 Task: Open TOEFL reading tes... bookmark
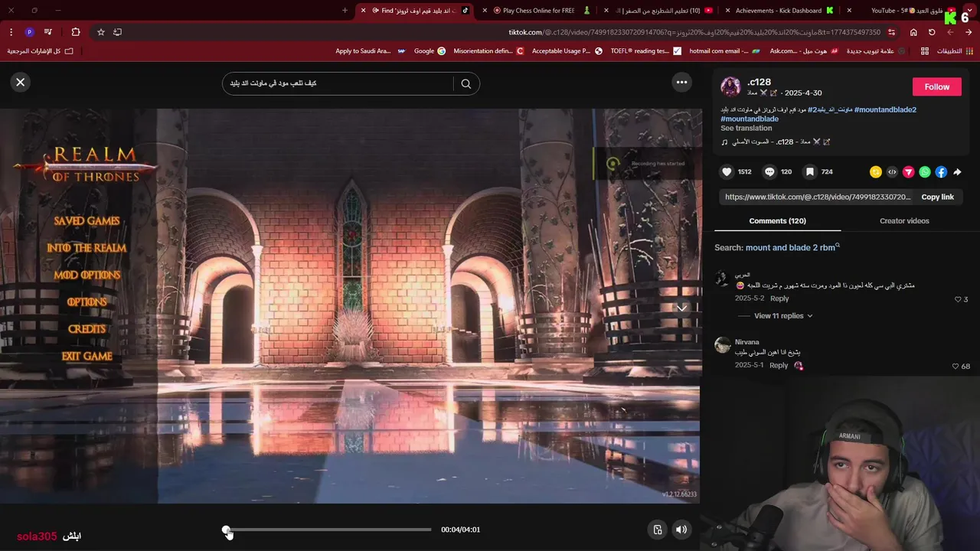coord(645,51)
